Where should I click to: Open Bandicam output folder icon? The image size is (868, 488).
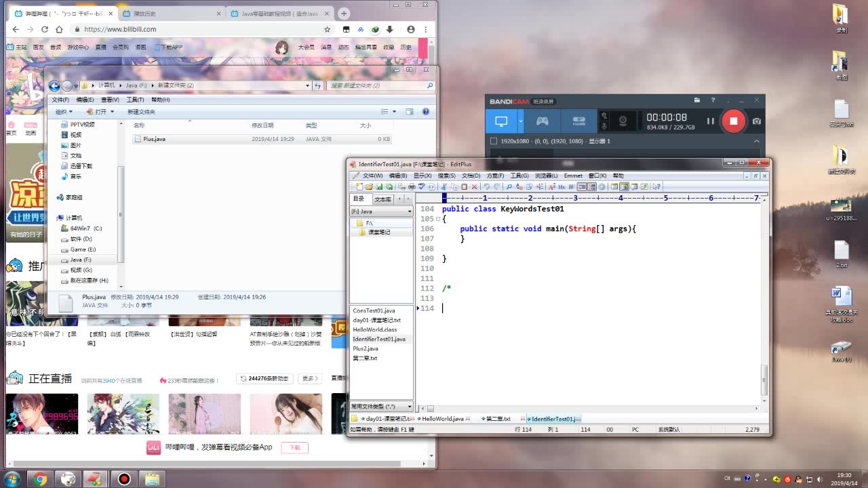tap(698, 100)
